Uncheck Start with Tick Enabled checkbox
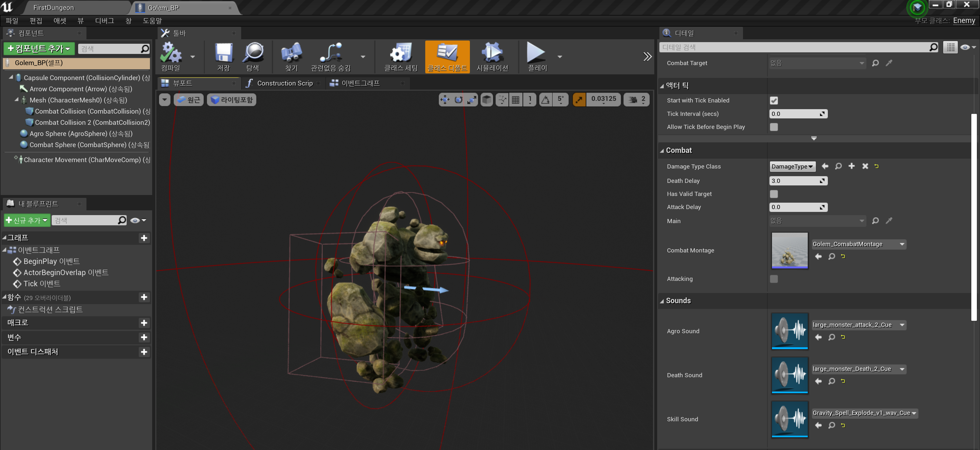Screen dimensions: 980x450 tap(773, 101)
